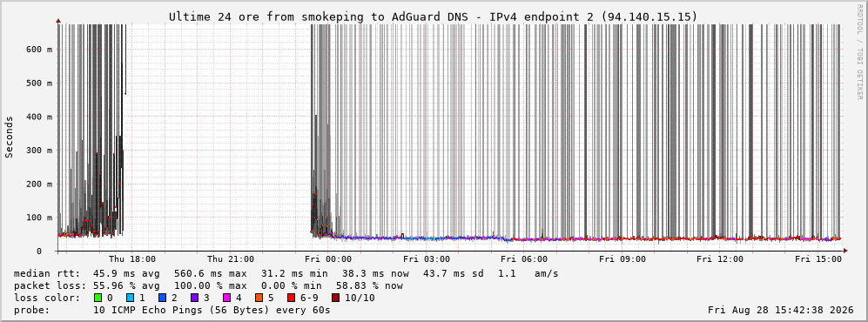Click the Seconds vertical axis title
This screenshot has width=868, height=322.
(10, 137)
